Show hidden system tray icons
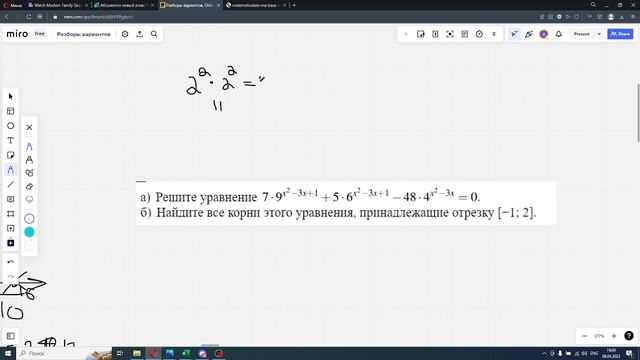Image resolution: width=640 pixels, height=360 pixels. coord(544,353)
